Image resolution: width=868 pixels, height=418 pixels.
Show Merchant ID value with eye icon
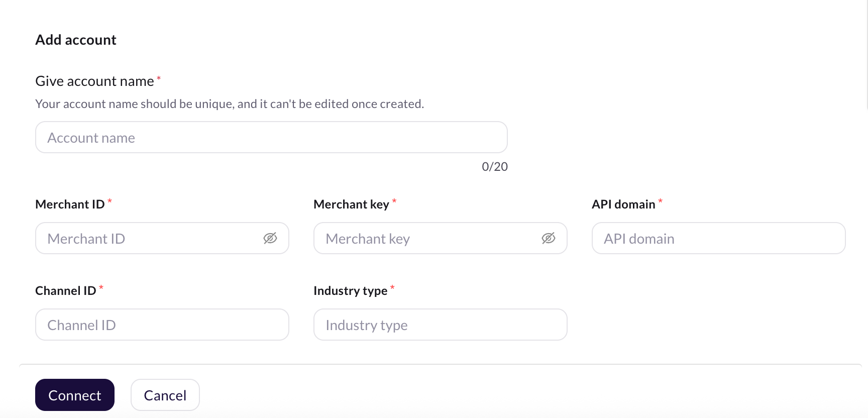click(270, 238)
